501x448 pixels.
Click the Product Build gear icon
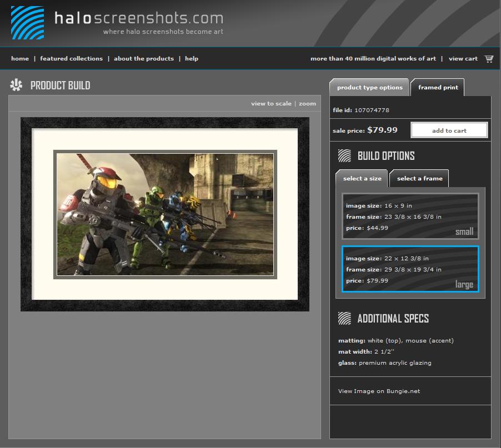pyautogui.click(x=16, y=85)
